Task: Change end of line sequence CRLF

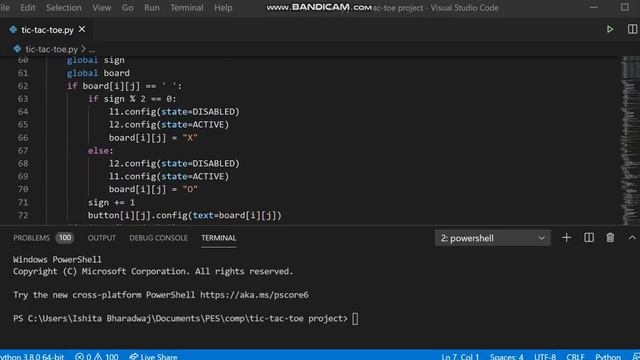Action: [575, 356]
